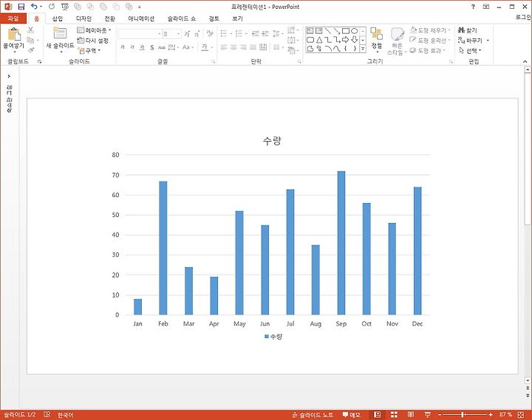The image size is (532, 420).
Task: Switch to Reading View icon
Action: (411, 415)
